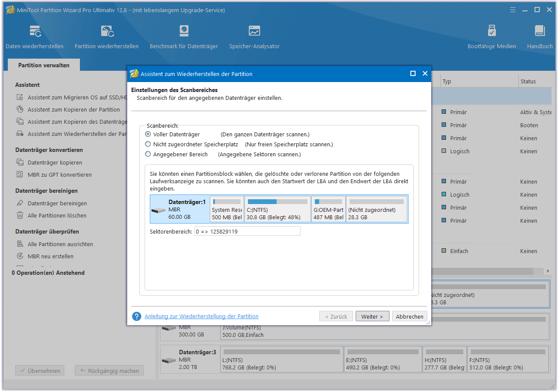Open Speicher-Analysator tool

tap(254, 37)
